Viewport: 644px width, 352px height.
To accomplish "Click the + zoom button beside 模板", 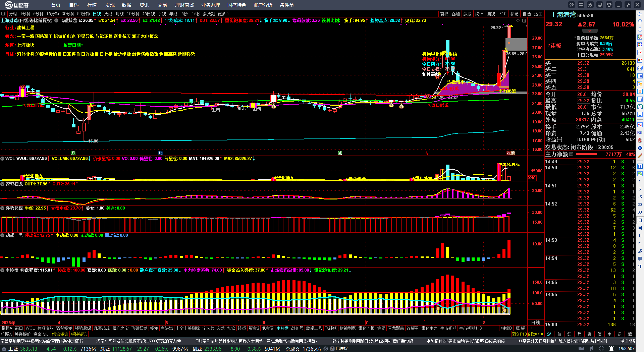I will pos(532,328).
